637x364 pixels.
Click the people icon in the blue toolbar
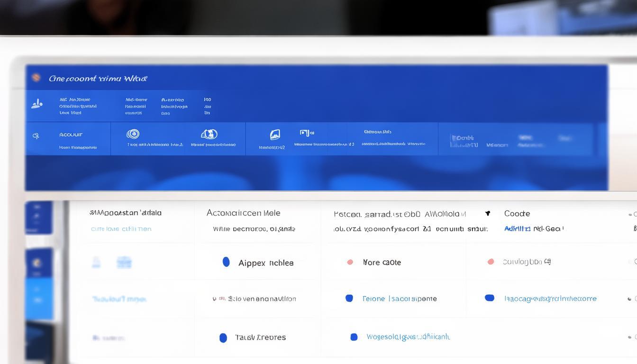click(x=209, y=134)
